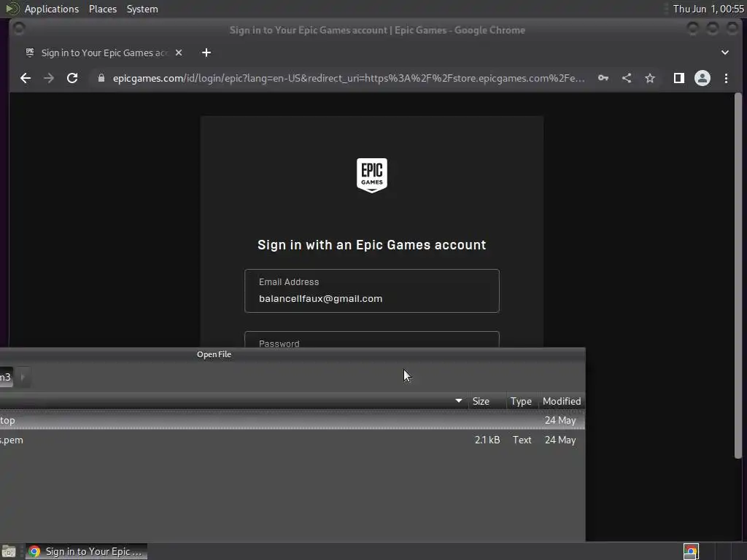Open Chrome three-dot menu

726,78
